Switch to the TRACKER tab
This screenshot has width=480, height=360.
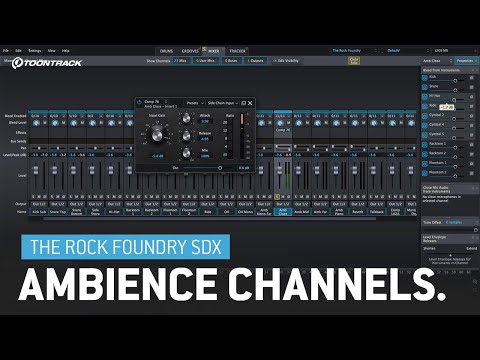[x=237, y=51]
